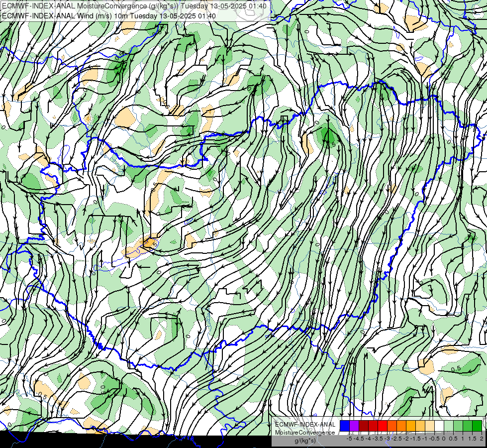Click the -2 tick label on the legend scale
Viewport: 487px width, 448px height.
(x=406, y=439)
